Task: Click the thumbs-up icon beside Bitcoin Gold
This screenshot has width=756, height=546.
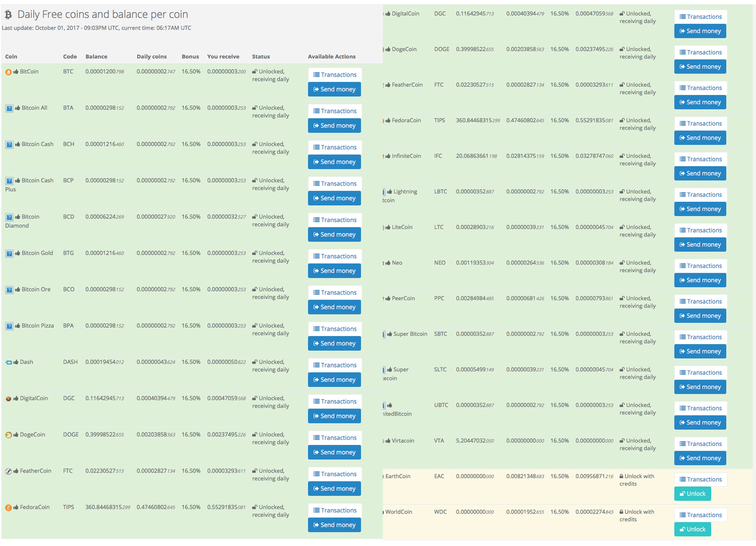Action: click(17, 253)
